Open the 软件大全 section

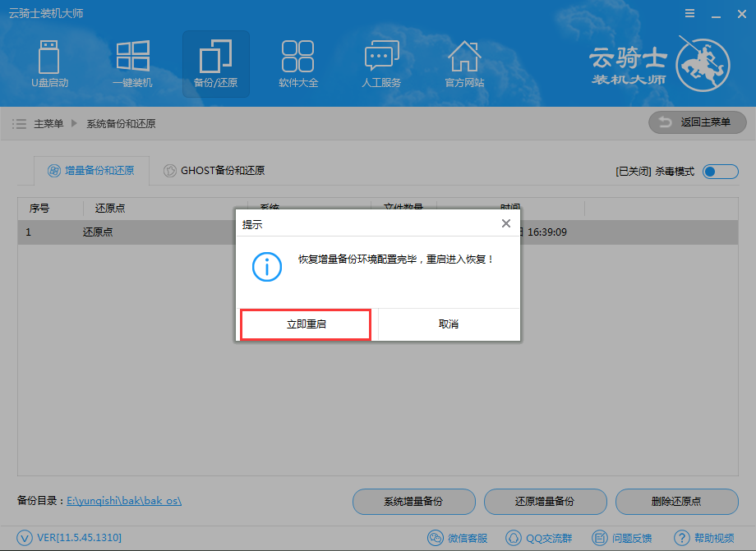click(298, 64)
